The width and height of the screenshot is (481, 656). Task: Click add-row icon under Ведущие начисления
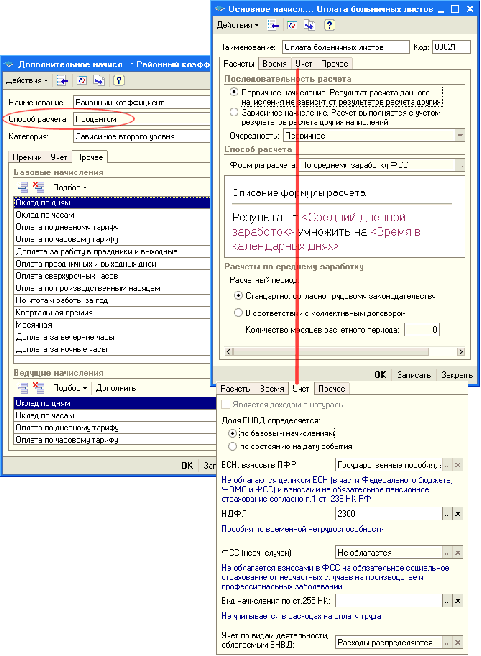tap(23, 388)
